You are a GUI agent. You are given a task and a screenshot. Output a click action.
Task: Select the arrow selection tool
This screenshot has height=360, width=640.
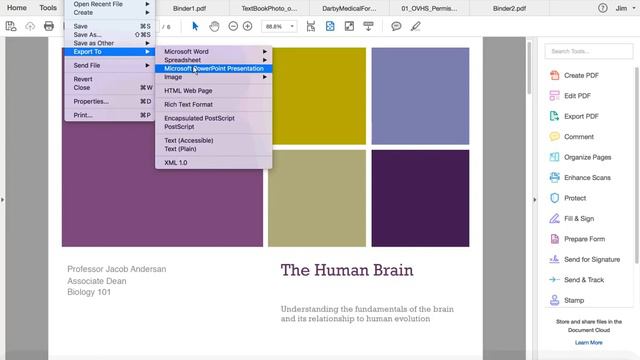[195, 27]
